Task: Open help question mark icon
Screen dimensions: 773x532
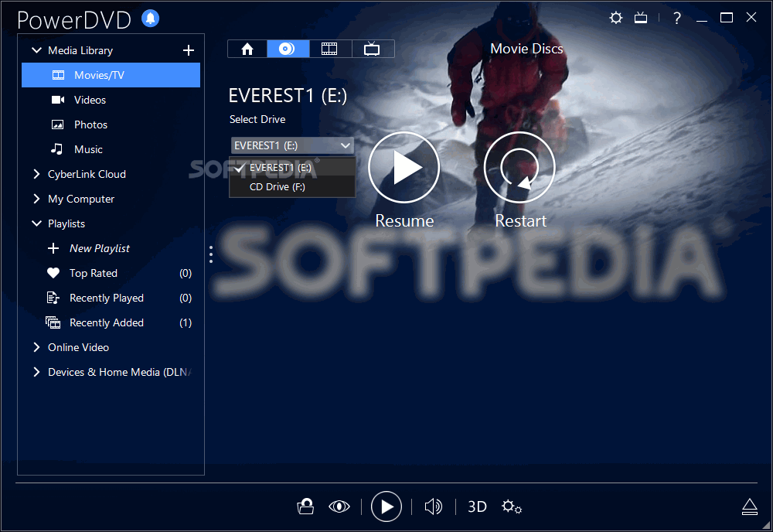Action: (677, 19)
